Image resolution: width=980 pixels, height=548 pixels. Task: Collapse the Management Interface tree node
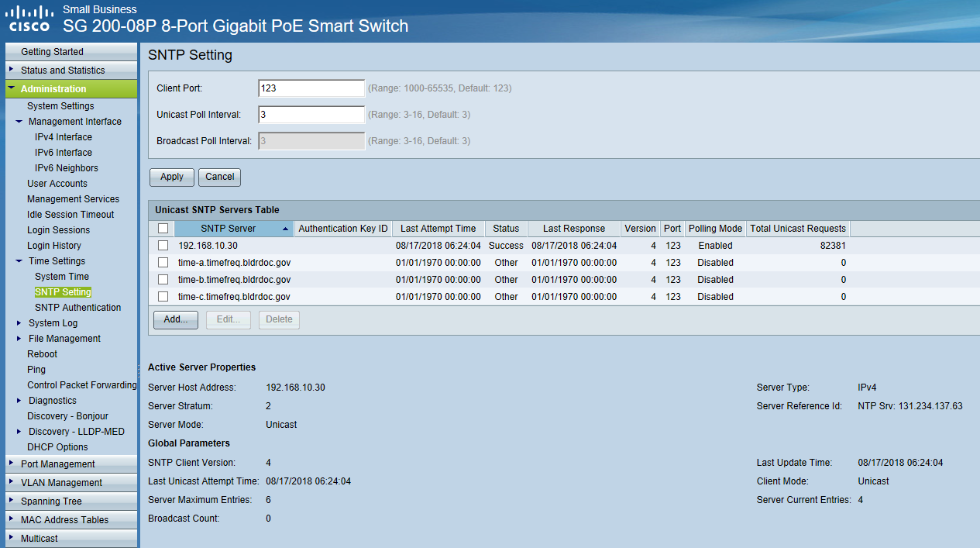[19, 122]
